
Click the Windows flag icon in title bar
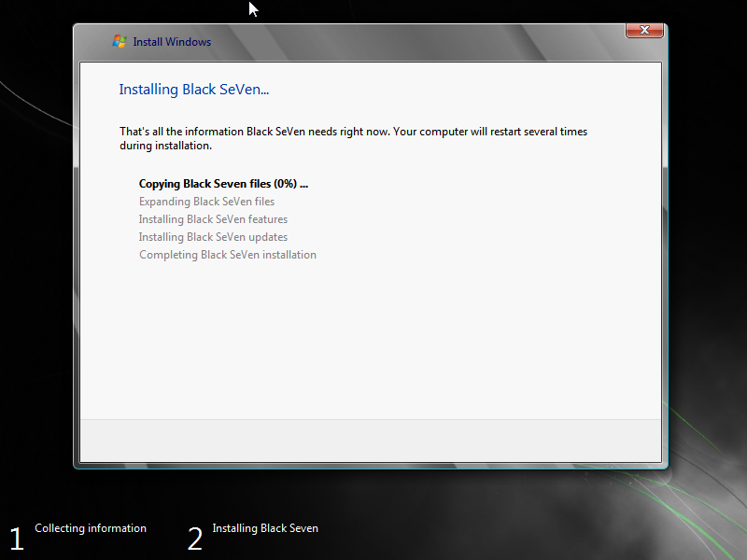[120, 41]
